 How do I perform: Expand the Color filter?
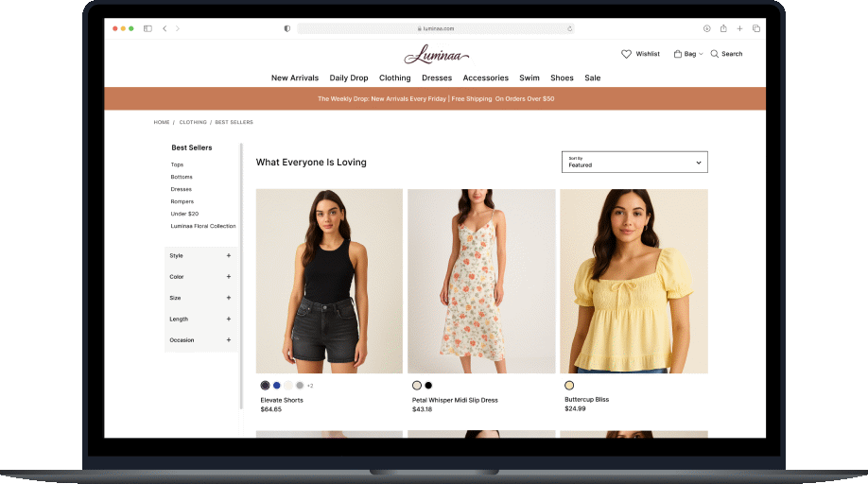click(x=229, y=277)
